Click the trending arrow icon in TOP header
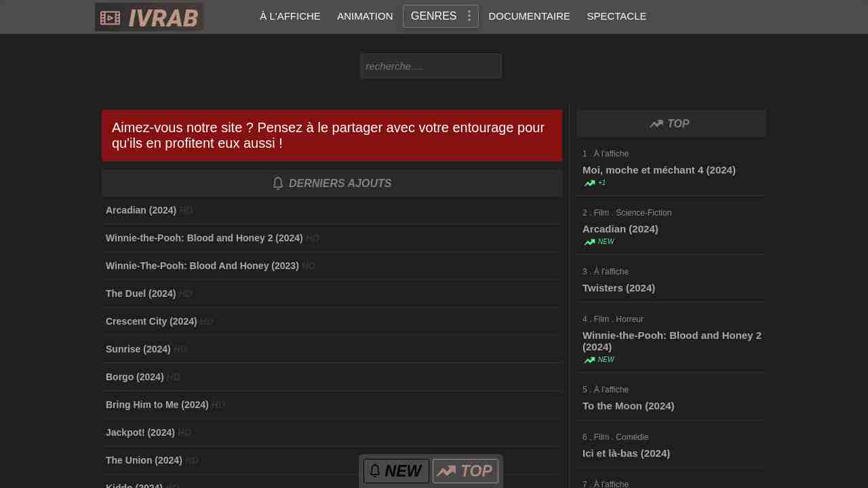Image resolution: width=868 pixels, height=488 pixels. pos(656,124)
